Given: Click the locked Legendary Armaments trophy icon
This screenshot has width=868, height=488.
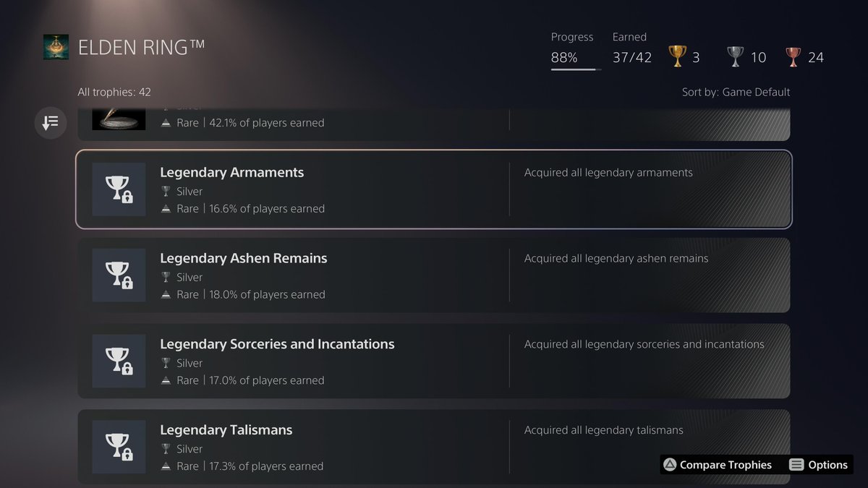Looking at the screenshot, I should (x=119, y=189).
